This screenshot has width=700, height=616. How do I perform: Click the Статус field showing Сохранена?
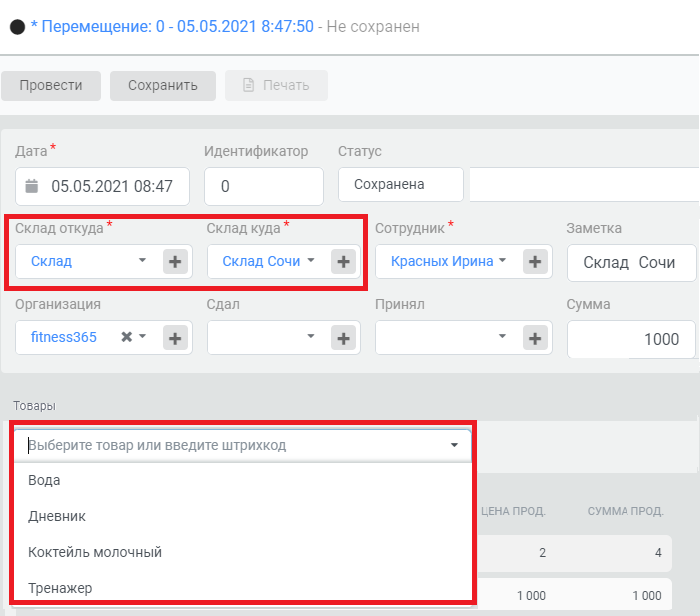coord(400,184)
